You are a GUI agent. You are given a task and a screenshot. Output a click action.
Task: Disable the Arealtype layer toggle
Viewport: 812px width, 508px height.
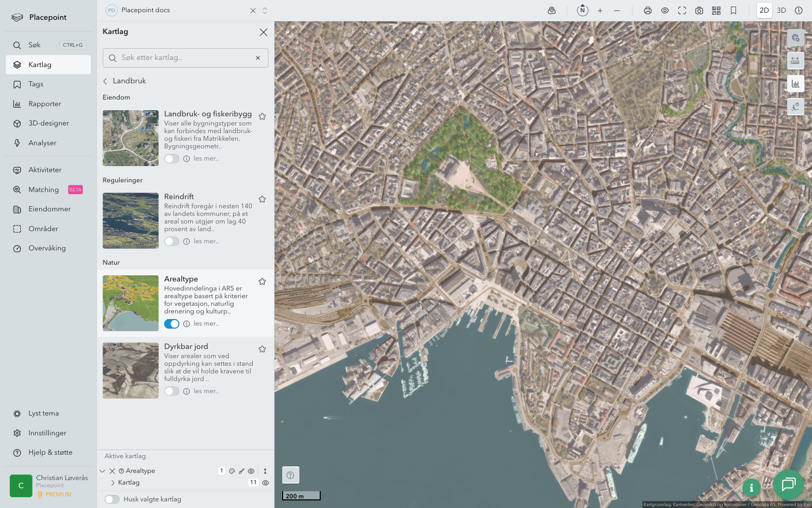click(172, 324)
